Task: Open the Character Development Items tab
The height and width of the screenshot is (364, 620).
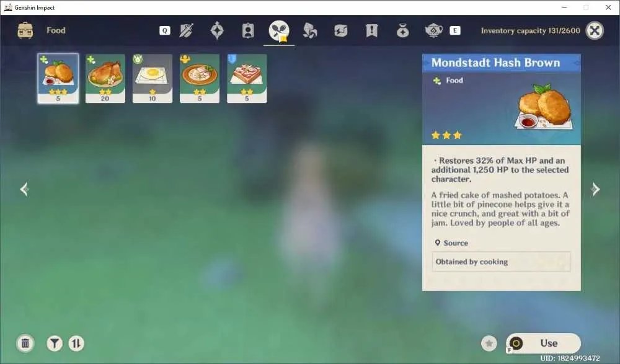Action: 248,30
